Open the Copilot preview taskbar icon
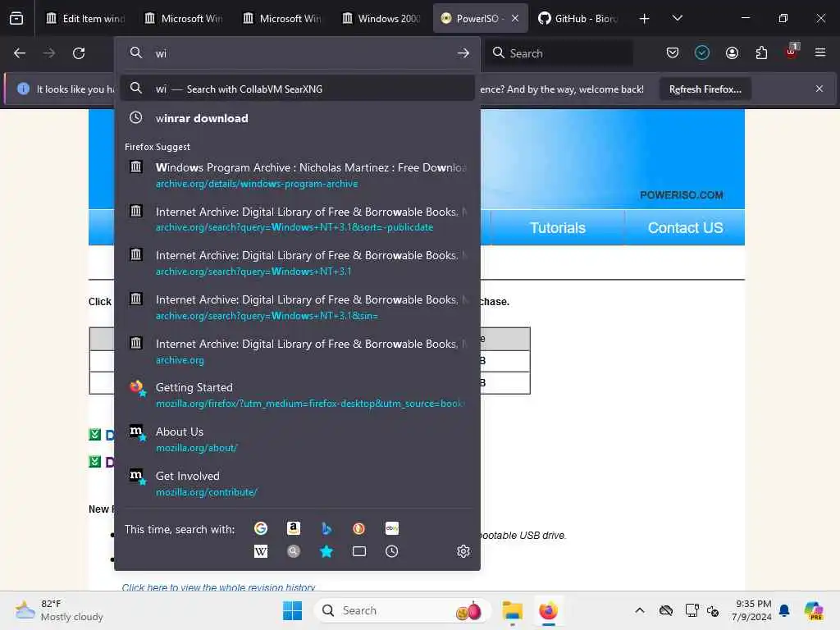 coord(813,610)
